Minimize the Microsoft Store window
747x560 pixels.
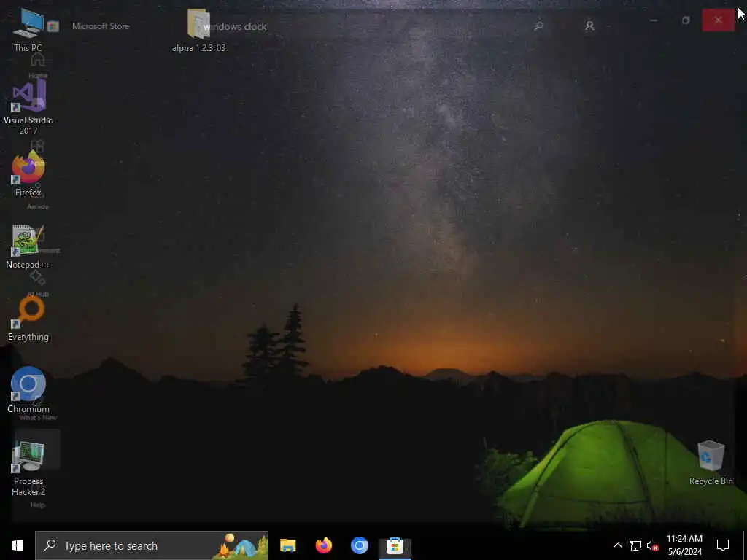[654, 20]
